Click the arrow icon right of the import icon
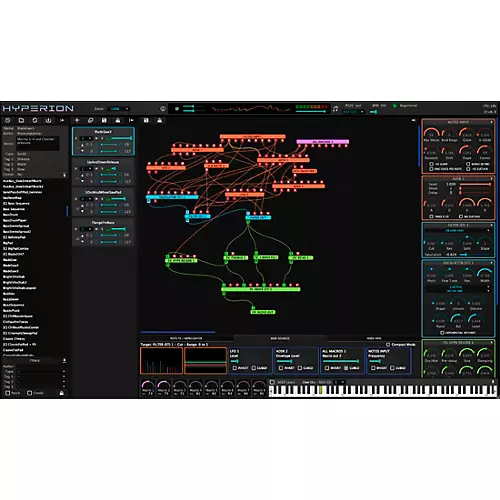 [x=62, y=120]
